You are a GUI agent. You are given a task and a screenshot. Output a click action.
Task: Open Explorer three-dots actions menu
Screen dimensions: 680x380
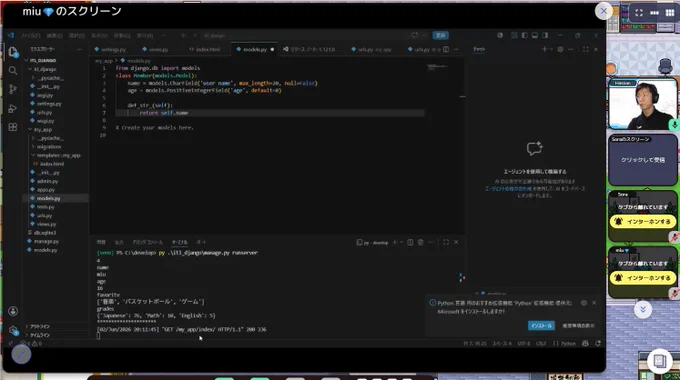[x=79, y=49]
